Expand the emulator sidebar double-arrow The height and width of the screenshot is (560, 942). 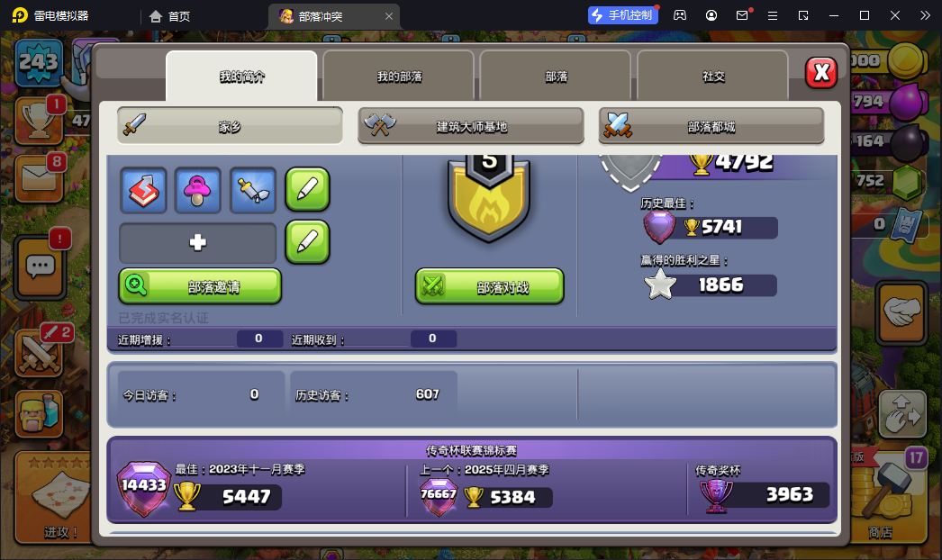tap(925, 15)
